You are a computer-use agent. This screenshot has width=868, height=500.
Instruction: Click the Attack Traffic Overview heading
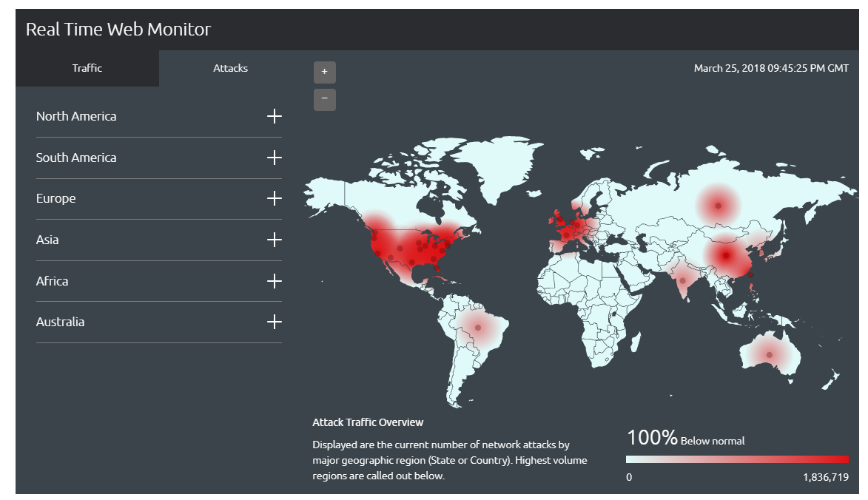[368, 422]
